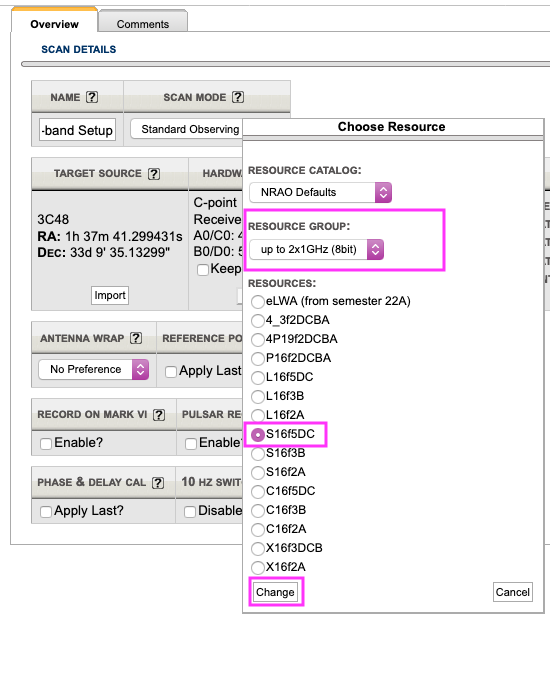Image resolution: width=550 pixels, height=677 pixels.
Task: Click help icon beside TARGET SOURCE
Action: click(154, 174)
